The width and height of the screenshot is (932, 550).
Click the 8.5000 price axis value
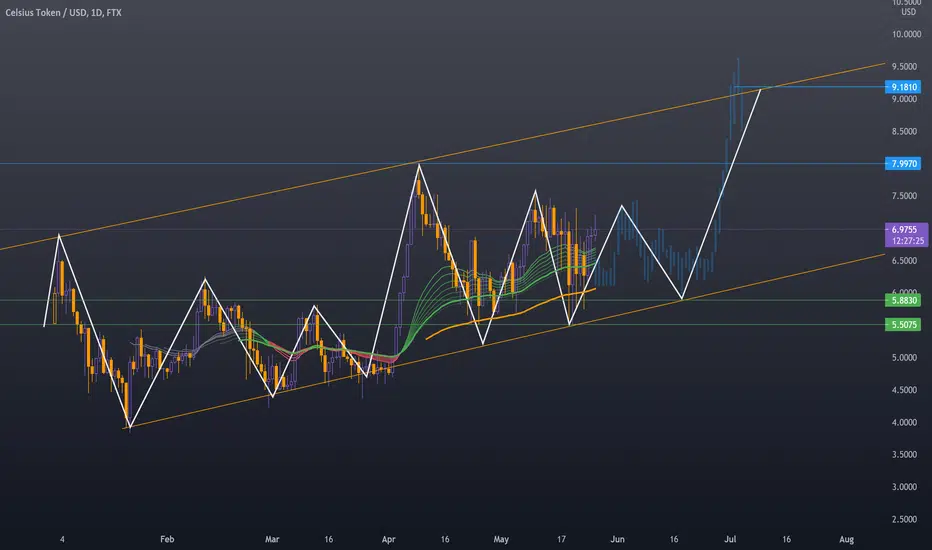click(x=904, y=131)
